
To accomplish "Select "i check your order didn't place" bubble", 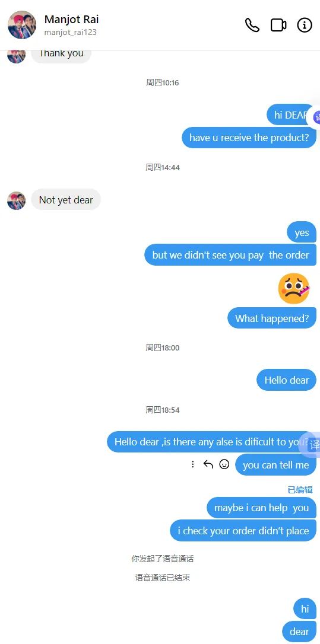I will point(243,531).
